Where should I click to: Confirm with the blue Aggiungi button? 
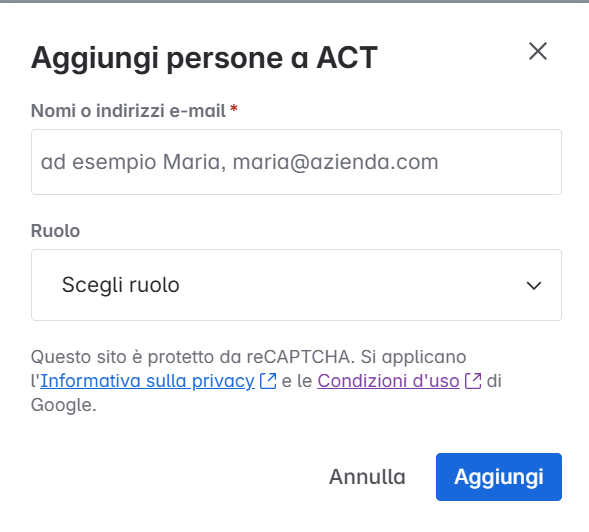499,477
